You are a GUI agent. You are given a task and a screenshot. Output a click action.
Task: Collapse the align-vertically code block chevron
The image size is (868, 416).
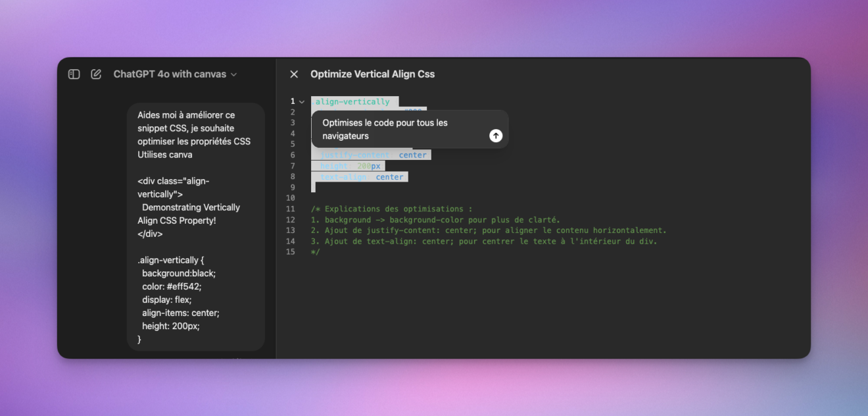301,101
